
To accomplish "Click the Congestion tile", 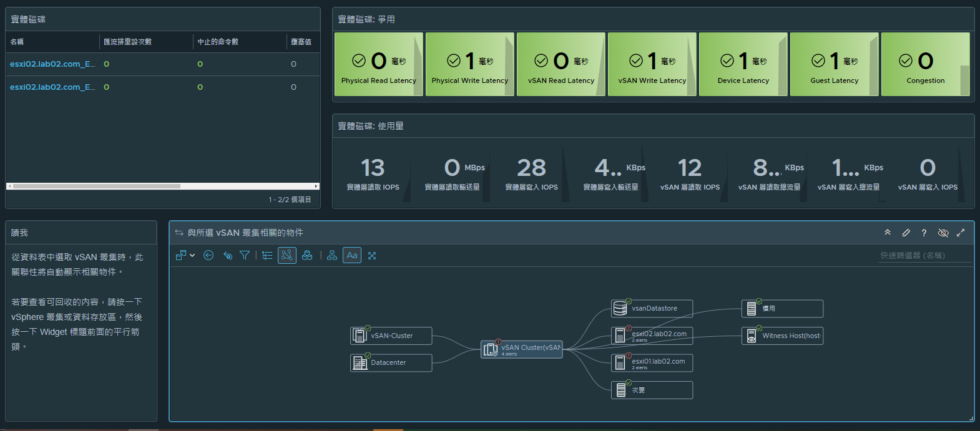I will tap(926, 64).
